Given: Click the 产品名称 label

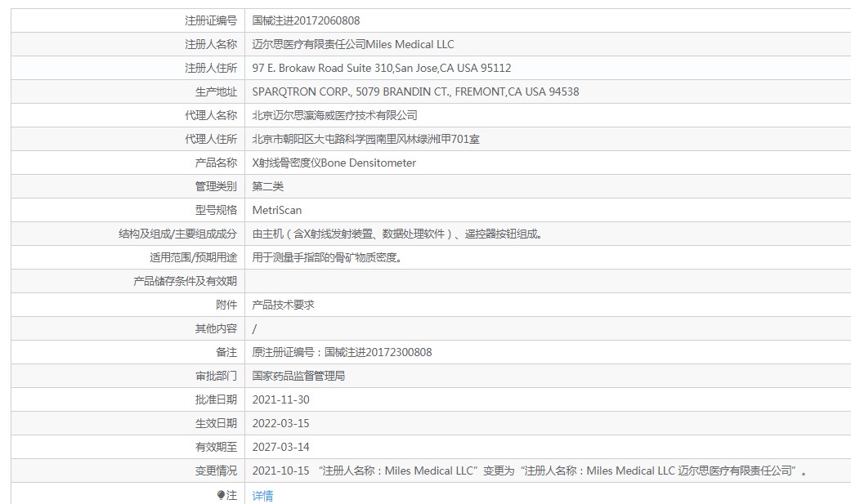Looking at the screenshot, I should click(216, 163).
